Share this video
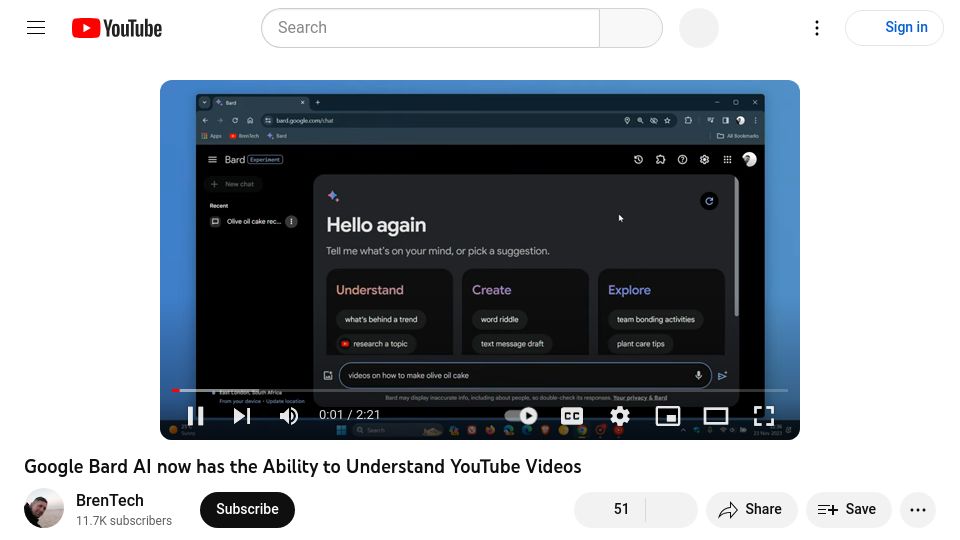Viewport: 960px width, 540px height. click(x=752, y=509)
